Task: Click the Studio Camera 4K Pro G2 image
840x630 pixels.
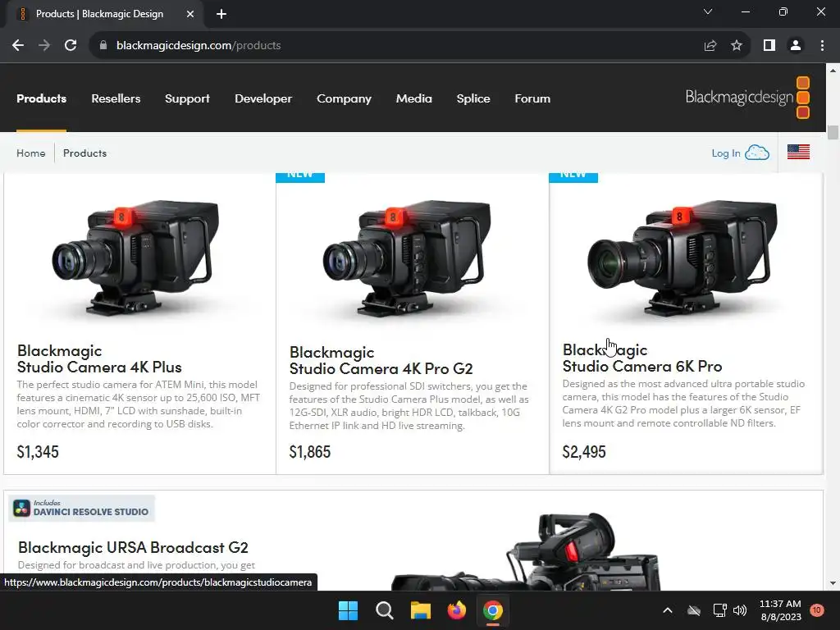Action: tap(407, 258)
